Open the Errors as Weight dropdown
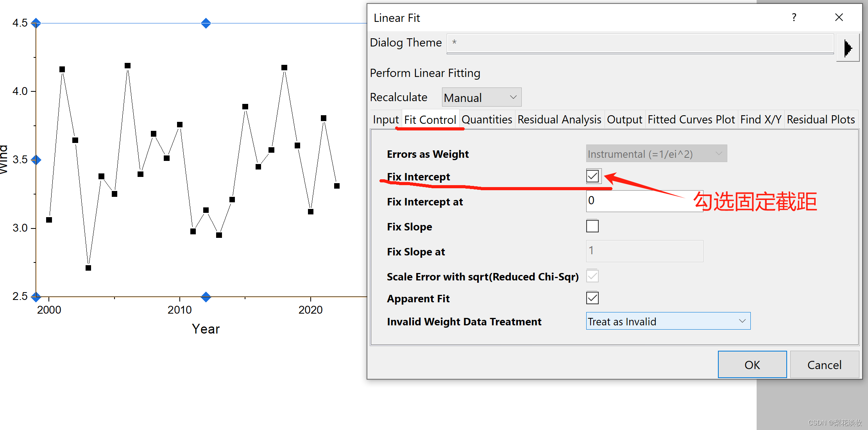The image size is (868, 430). [x=656, y=154]
